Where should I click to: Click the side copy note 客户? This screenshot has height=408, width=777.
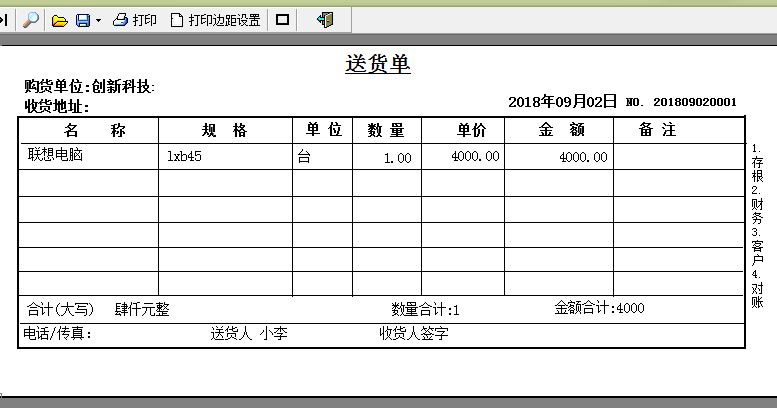coord(757,253)
